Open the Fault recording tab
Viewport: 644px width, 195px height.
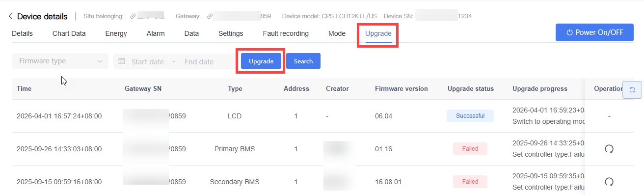[x=286, y=33]
